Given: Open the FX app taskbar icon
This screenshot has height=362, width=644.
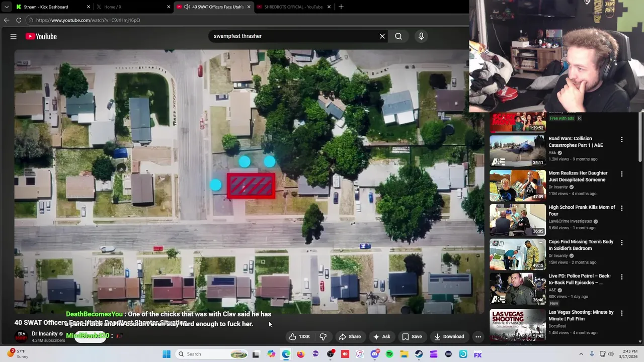Looking at the screenshot, I should pyautogui.click(x=477, y=354).
